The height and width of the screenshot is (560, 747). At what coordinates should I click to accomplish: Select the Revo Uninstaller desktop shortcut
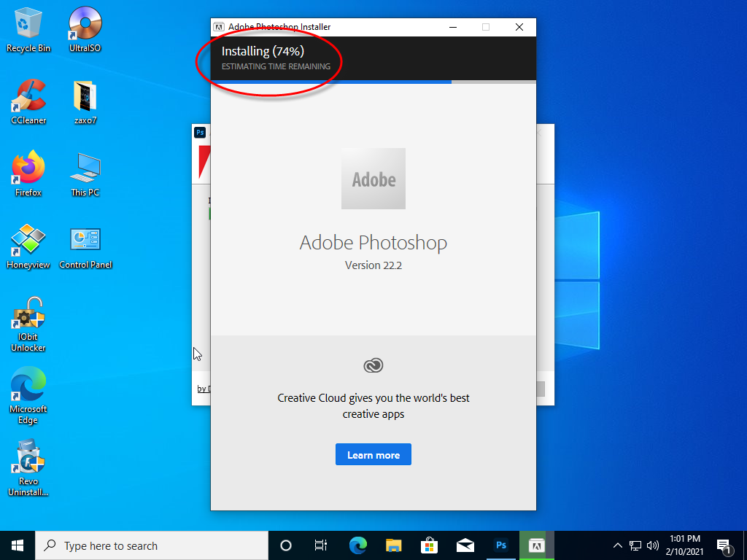tap(28, 469)
